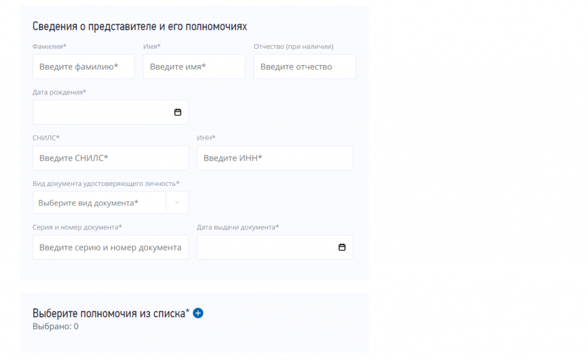Image resolution: width=588 pixels, height=364 pixels.
Task: Click the blue plus icon to add полномочия
Action: pos(198,313)
